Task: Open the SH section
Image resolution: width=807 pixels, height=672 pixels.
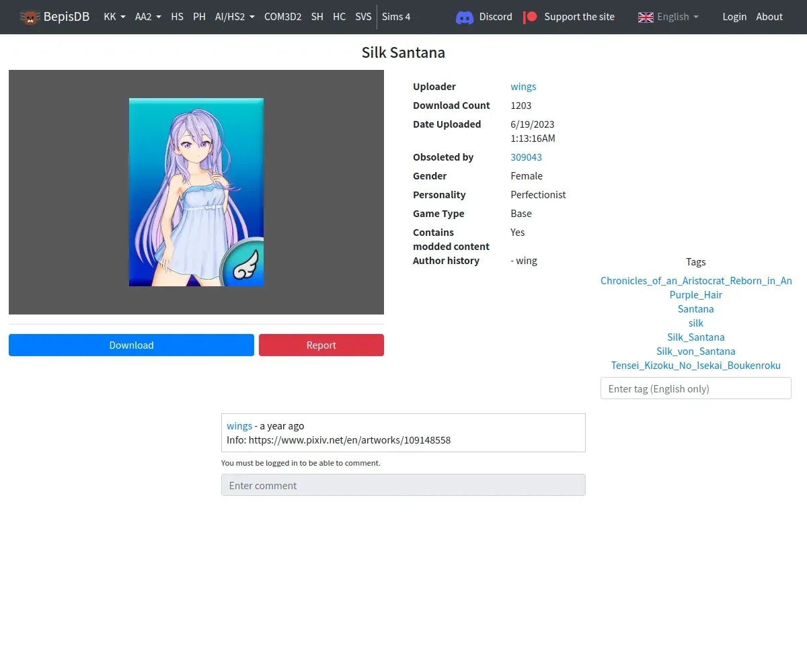Action: (x=317, y=17)
